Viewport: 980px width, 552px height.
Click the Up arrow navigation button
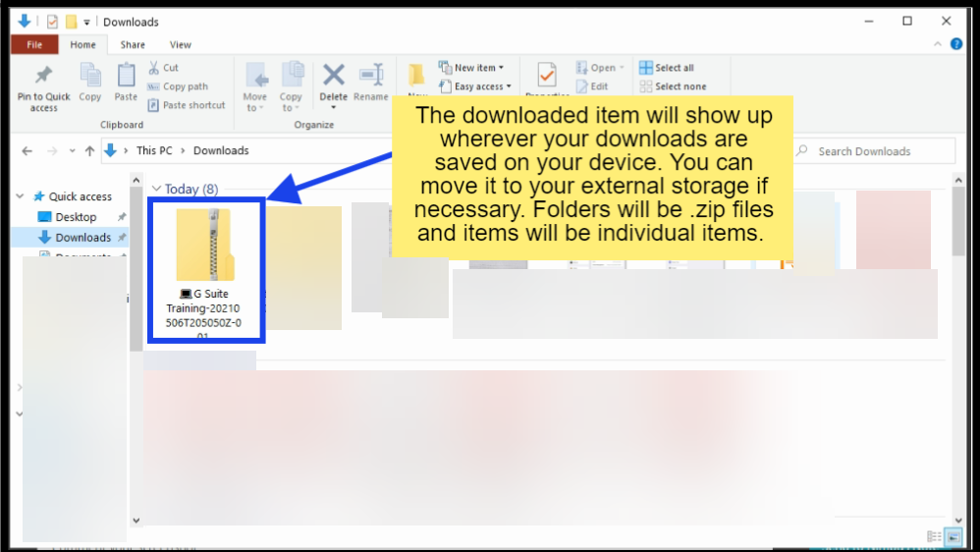click(x=89, y=150)
